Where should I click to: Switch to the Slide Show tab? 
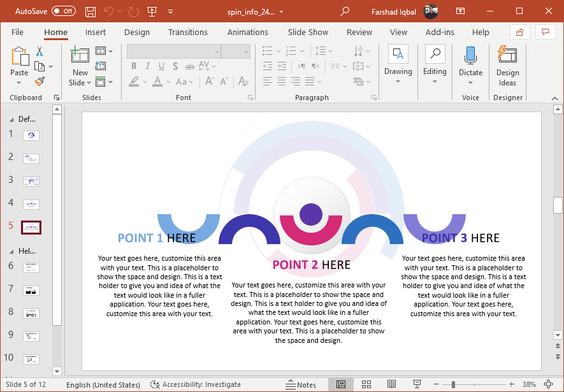coord(308,33)
